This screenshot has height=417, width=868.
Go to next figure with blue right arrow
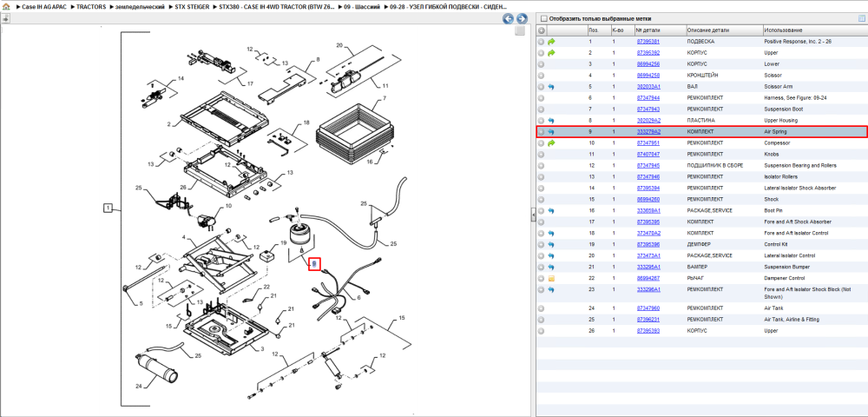pos(521,19)
